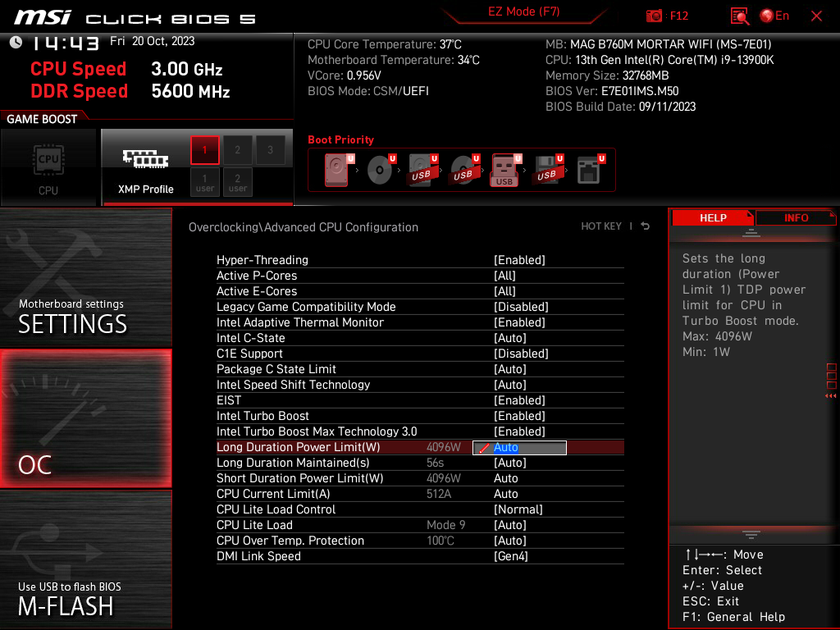Screen dimensions: 840x630
Task: Open Active P-Cores [All] option
Action: coord(504,276)
